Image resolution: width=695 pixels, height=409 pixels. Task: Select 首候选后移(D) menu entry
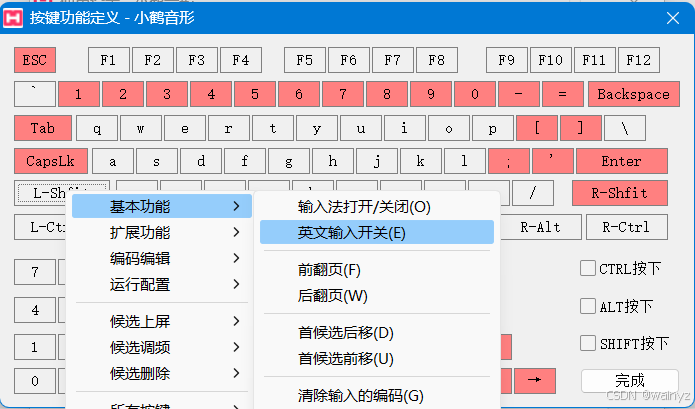(x=377, y=332)
